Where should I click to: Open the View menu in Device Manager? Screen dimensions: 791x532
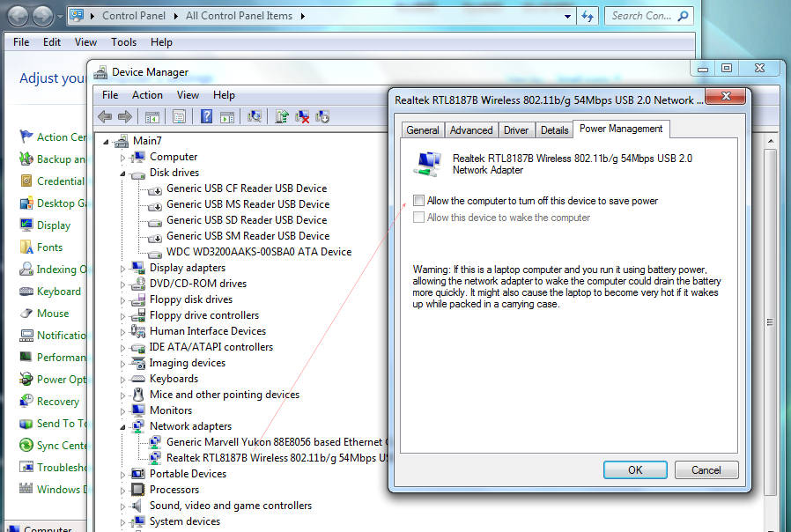[188, 95]
